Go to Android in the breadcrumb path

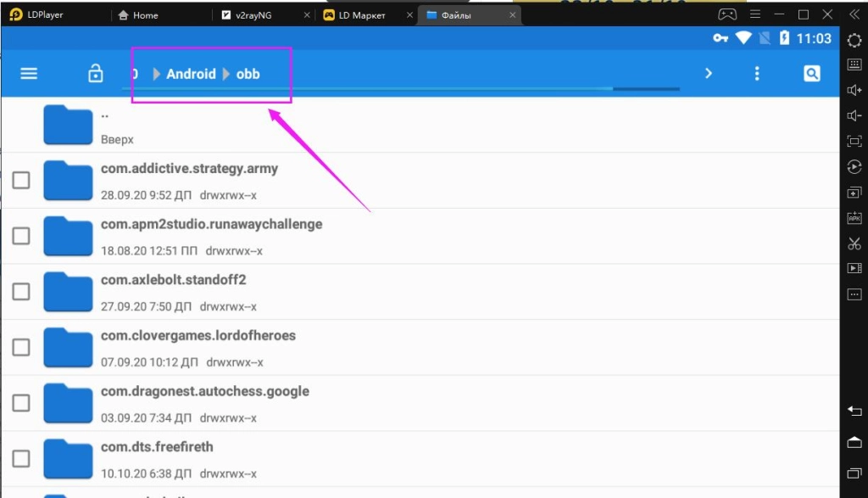(191, 74)
